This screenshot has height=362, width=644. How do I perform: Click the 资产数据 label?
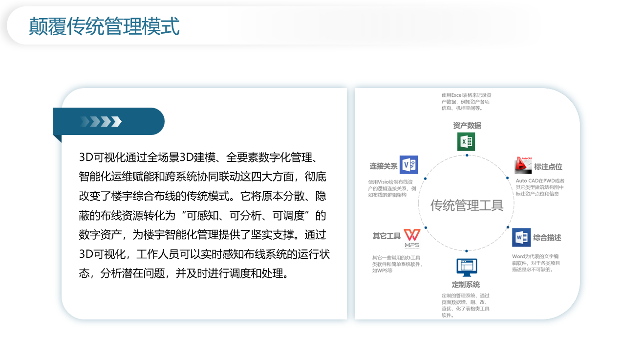click(x=467, y=126)
